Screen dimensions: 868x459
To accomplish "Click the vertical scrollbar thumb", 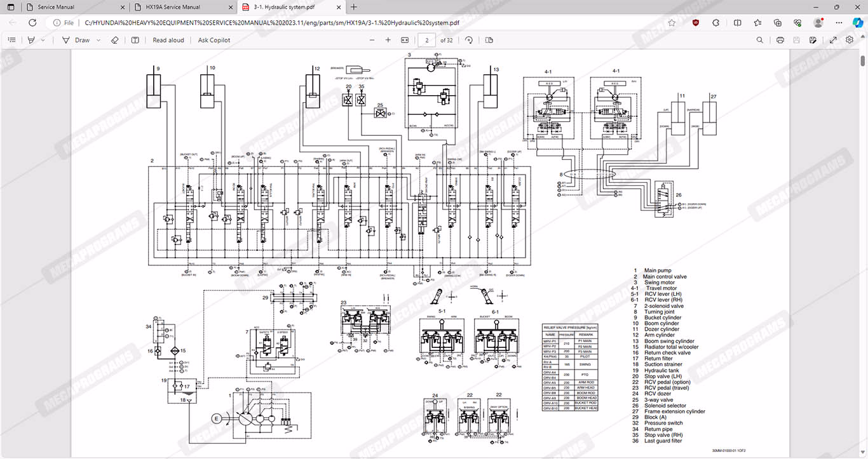I will [862, 62].
